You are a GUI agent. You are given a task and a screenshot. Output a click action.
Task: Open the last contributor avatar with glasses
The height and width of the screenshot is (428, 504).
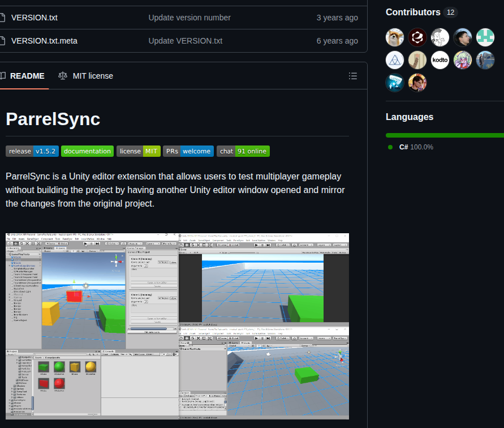417,83
